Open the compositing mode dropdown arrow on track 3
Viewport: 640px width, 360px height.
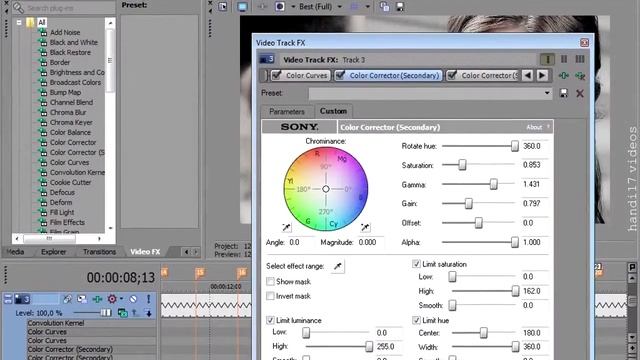coord(121,299)
